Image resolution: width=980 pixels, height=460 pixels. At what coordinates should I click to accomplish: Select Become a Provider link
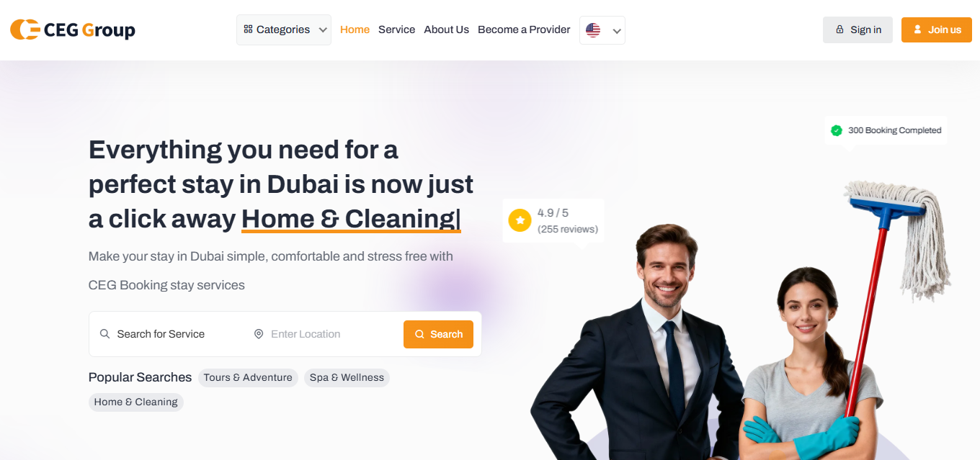pos(524,30)
